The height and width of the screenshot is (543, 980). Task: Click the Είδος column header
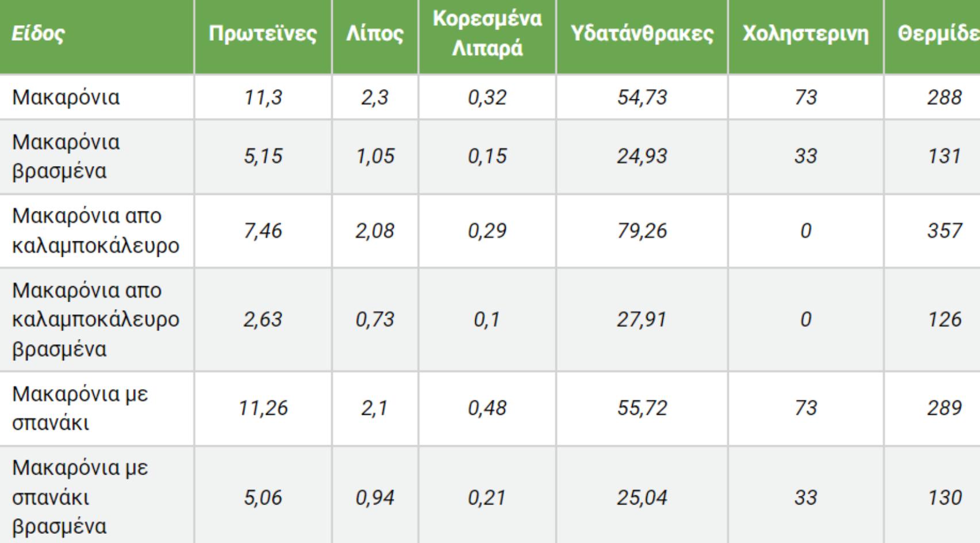click(38, 34)
